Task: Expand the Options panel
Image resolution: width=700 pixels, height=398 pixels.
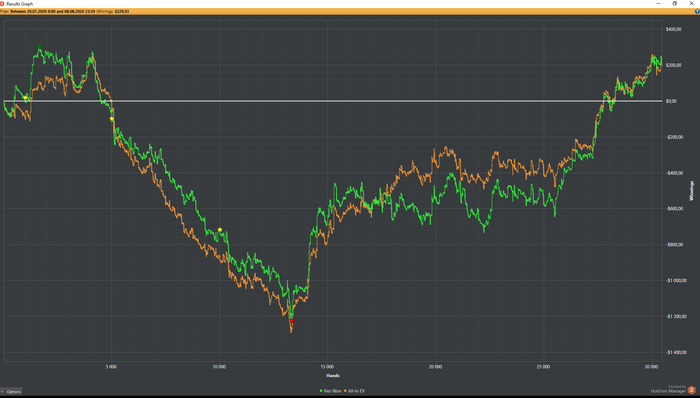Action: coord(12,392)
